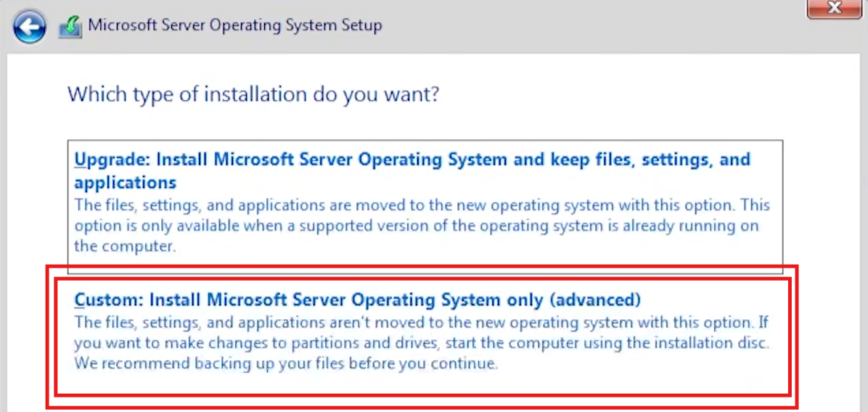Click the underlined word "Custom:" in the second option
Image resolution: width=868 pixels, height=412 pixels.
[x=109, y=300]
